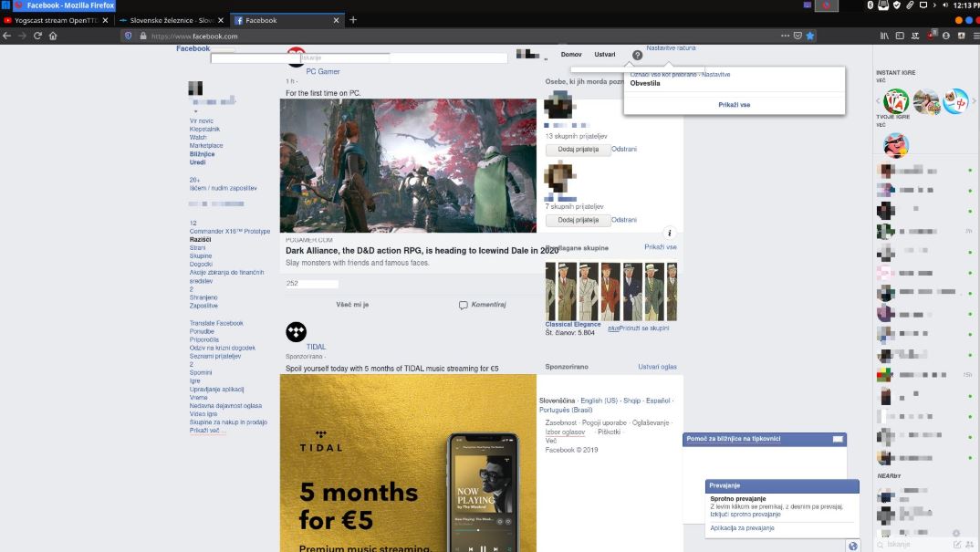This screenshot has height=552, width=980.
Task: Reload the page with refresh icon
Action: [x=37, y=36]
